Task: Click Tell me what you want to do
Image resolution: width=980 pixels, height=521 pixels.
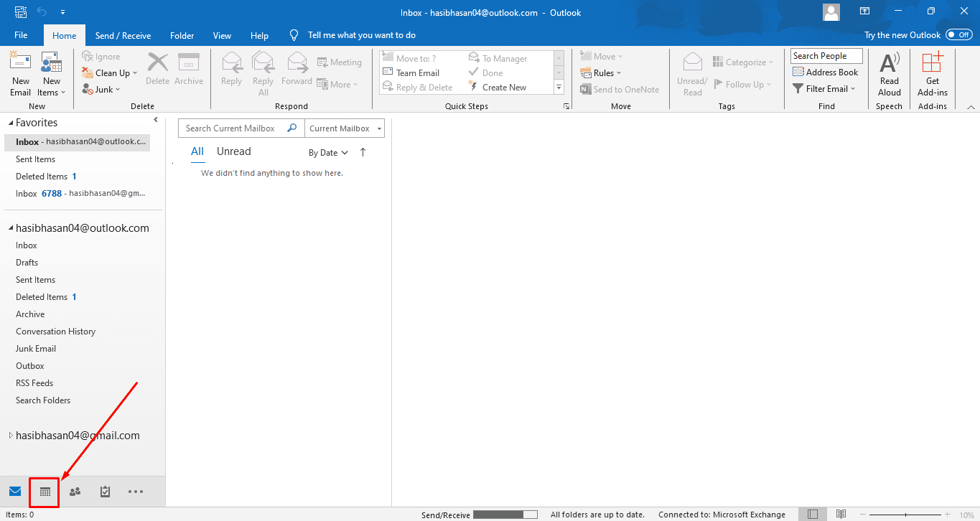Action: (361, 35)
